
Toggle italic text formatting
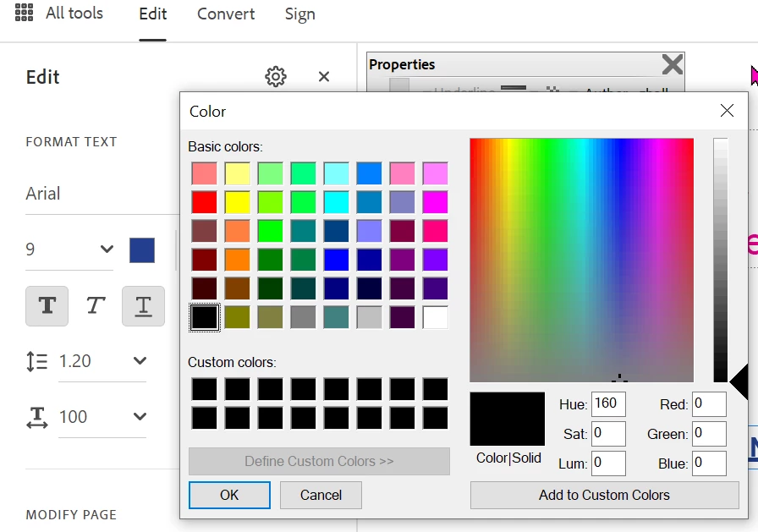(x=96, y=306)
